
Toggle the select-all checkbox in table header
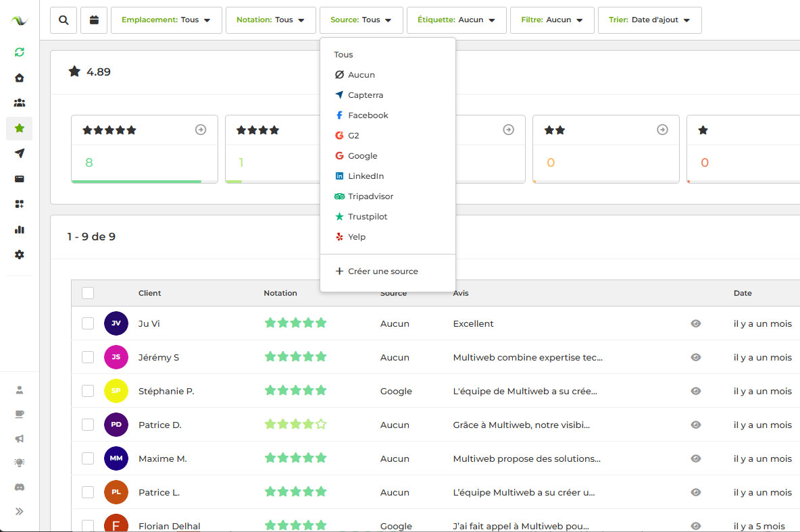click(x=88, y=293)
